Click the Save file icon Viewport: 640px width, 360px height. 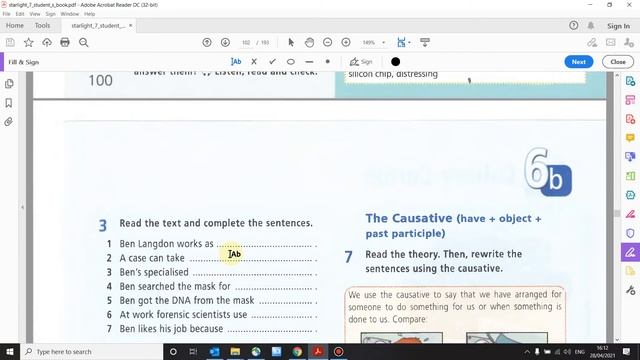[x=10, y=42]
